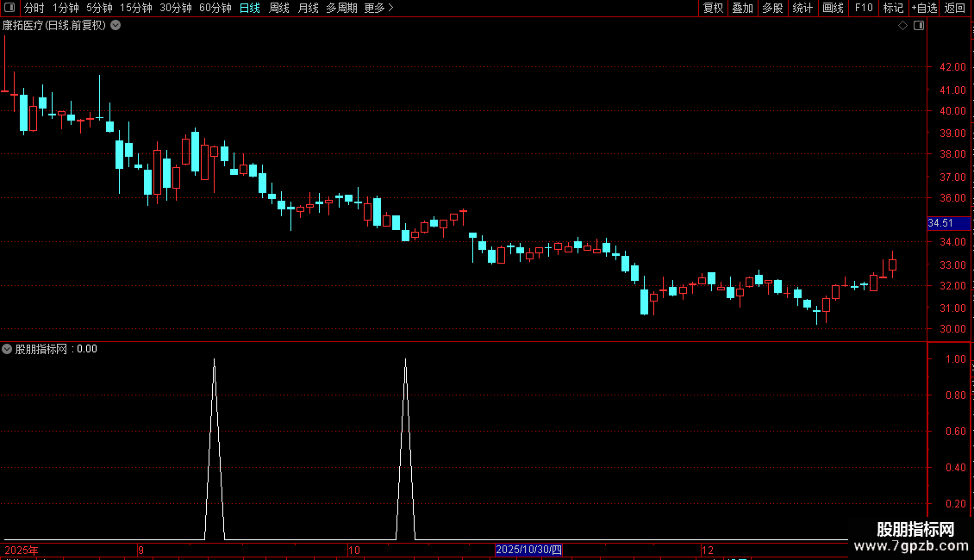Click the 2025年 label on time axis
Image resolution: width=974 pixels, height=560 pixels.
point(22,550)
